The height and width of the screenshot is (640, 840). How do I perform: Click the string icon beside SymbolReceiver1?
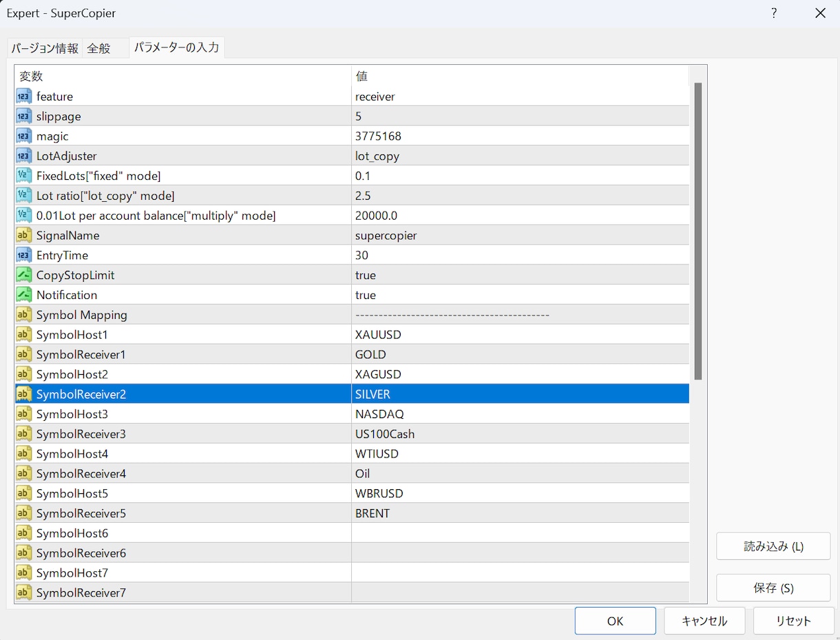24,355
